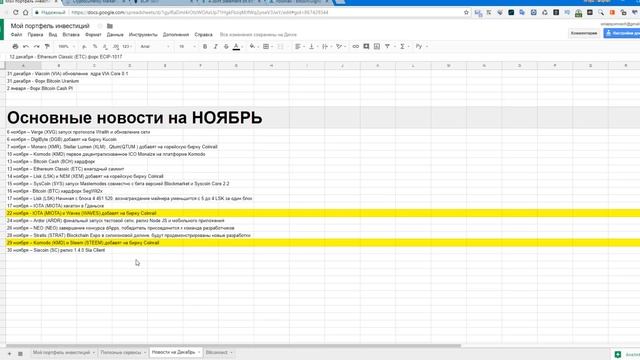Open the Данные menu

(x=115, y=35)
